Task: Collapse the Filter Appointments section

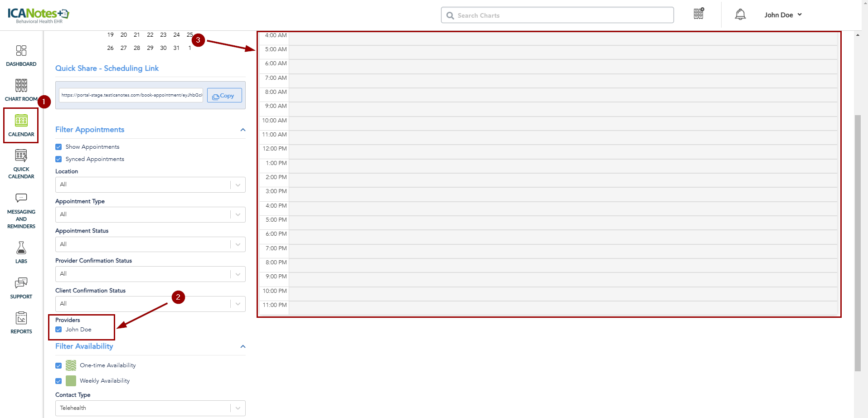Action: point(243,130)
